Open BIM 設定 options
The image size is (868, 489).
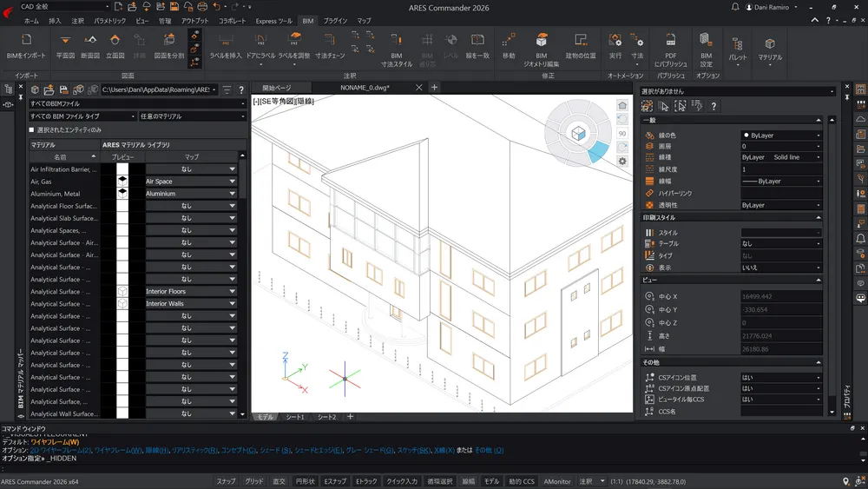click(x=706, y=50)
